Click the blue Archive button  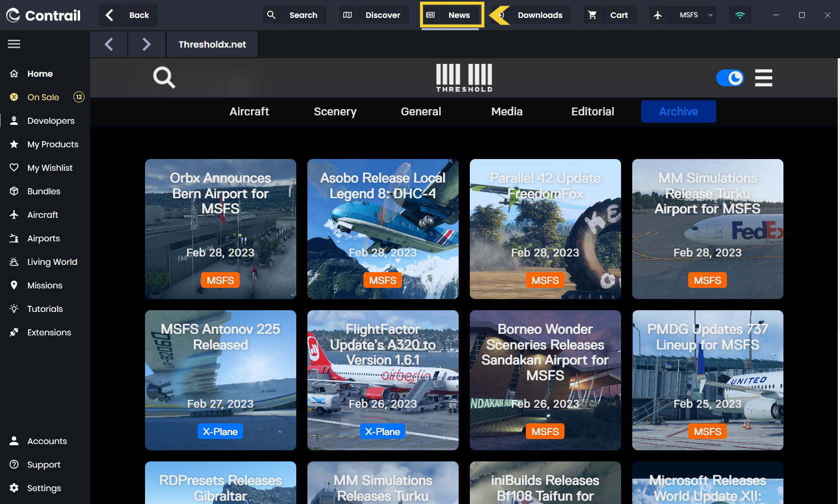pos(678,111)
